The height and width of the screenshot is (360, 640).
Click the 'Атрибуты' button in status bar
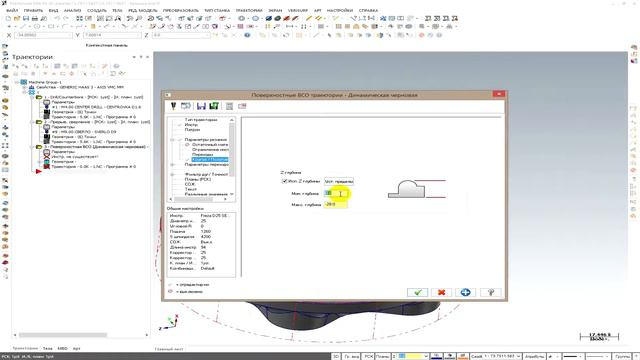click(534, 356)
